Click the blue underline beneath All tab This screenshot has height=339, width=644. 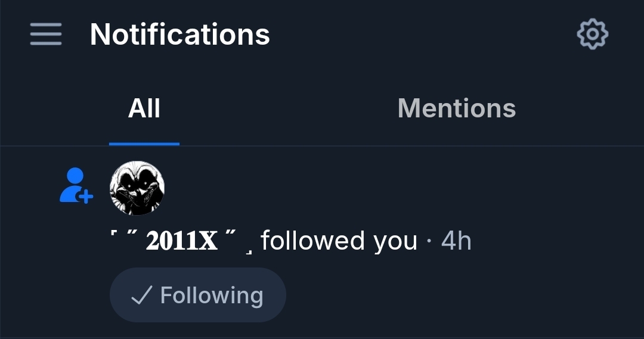point(144,144)
